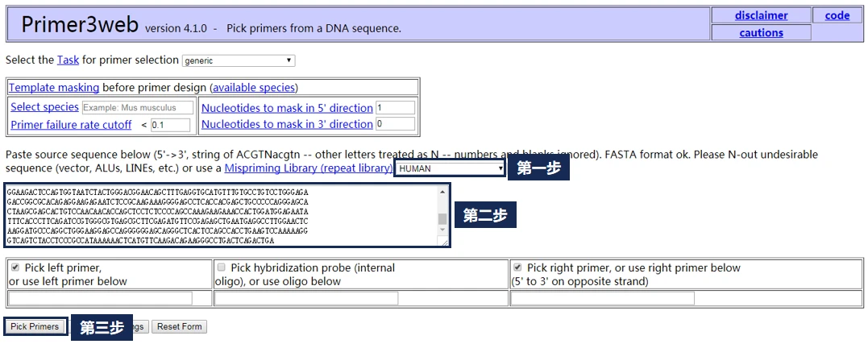The image size is (868, 344).
Task: Focus the Select species text field
Action: [x=138, y=108]
